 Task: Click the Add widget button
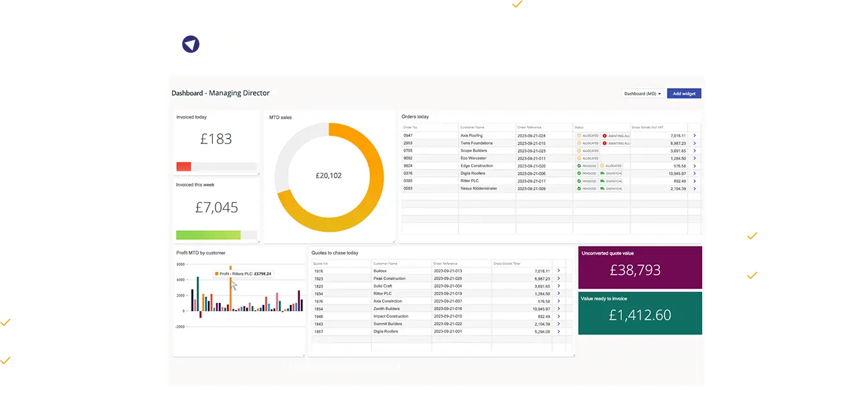[684, 93]
